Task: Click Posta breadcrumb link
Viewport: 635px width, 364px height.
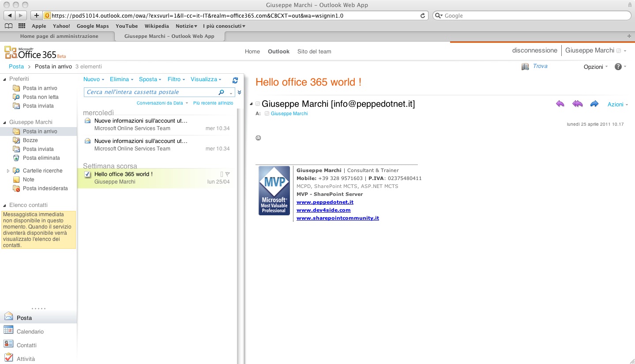Action: 16,67
